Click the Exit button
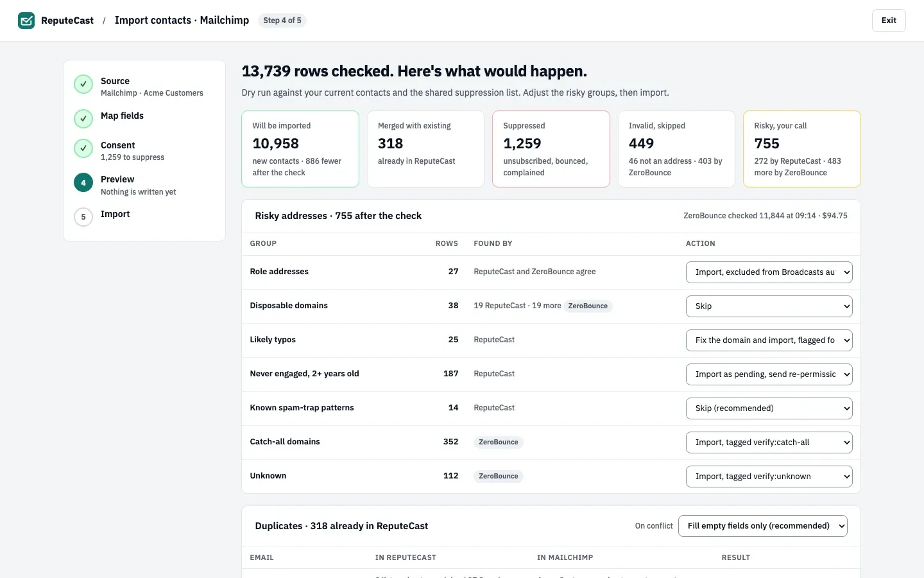This screenshot has height=578, width=924. pos(889,21)
